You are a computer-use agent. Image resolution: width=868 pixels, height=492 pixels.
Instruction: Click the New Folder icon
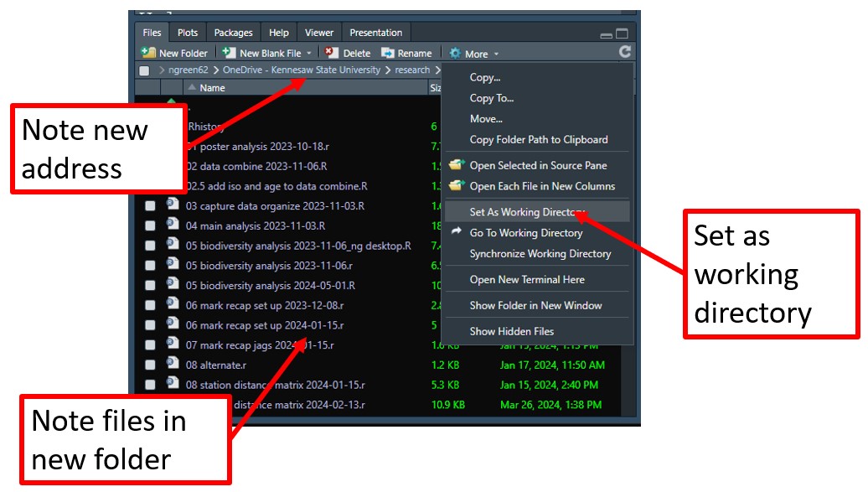(x=148, y=53)
